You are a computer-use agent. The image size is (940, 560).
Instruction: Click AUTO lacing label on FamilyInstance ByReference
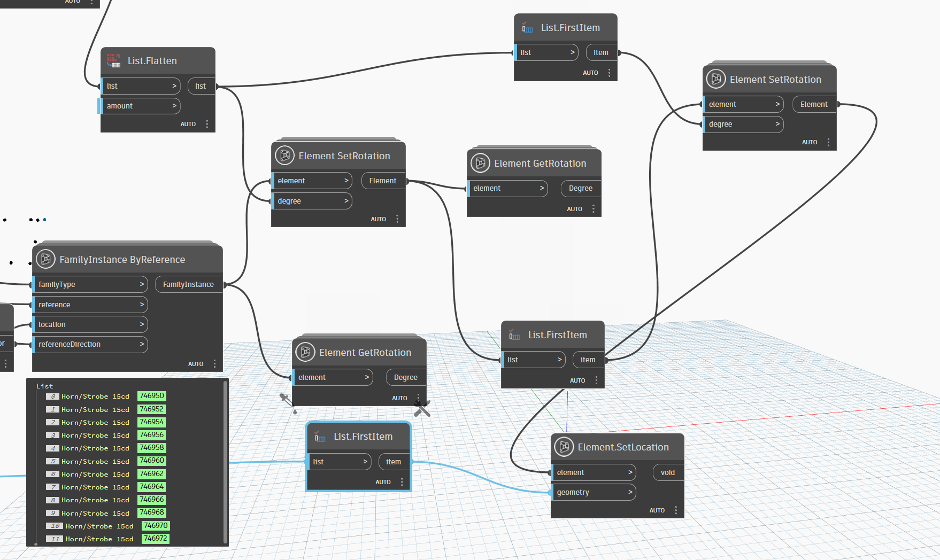pyautogui.click(x=196, y=364)
